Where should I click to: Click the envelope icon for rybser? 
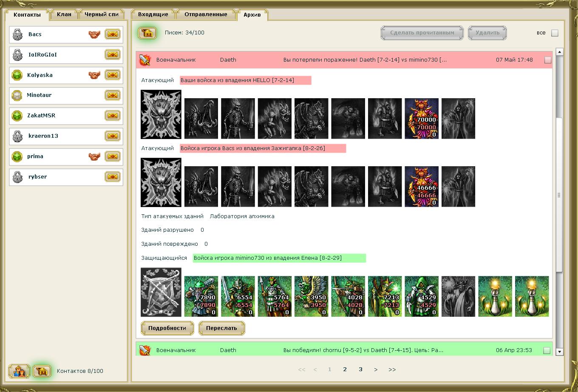113,177
